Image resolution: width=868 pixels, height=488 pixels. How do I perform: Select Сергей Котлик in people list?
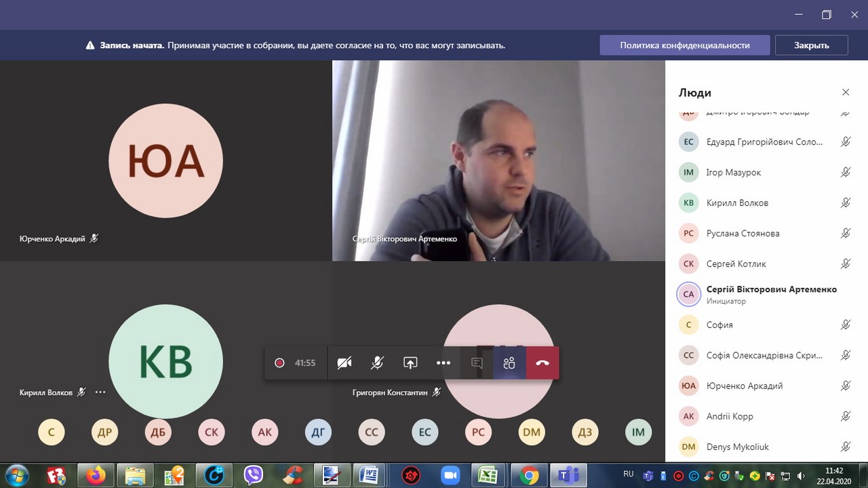coord(766,264)
